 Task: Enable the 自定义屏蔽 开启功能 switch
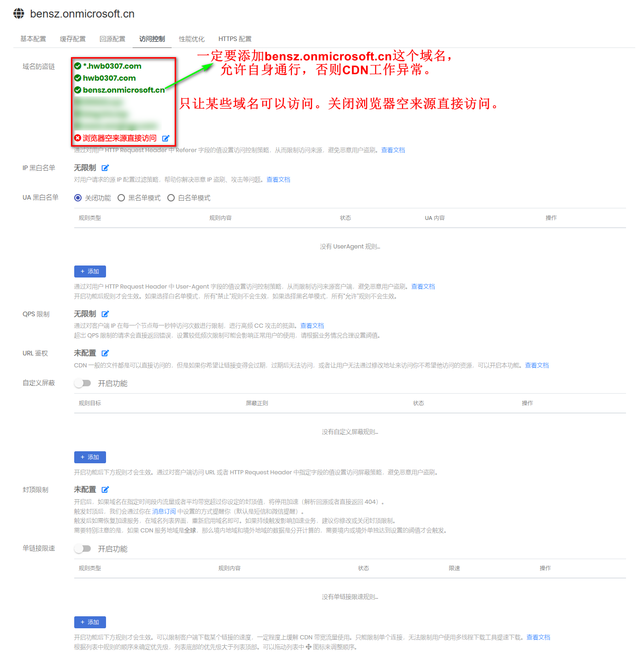(x=83, y=383)
